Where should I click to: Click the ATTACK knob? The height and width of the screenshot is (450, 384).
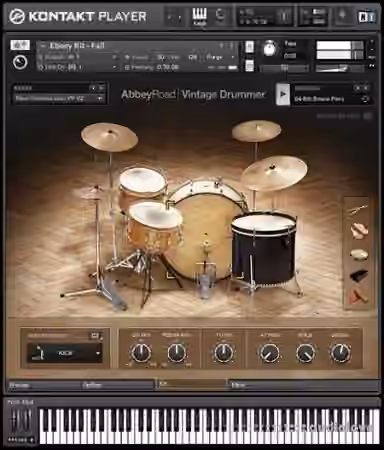point(269,353)
